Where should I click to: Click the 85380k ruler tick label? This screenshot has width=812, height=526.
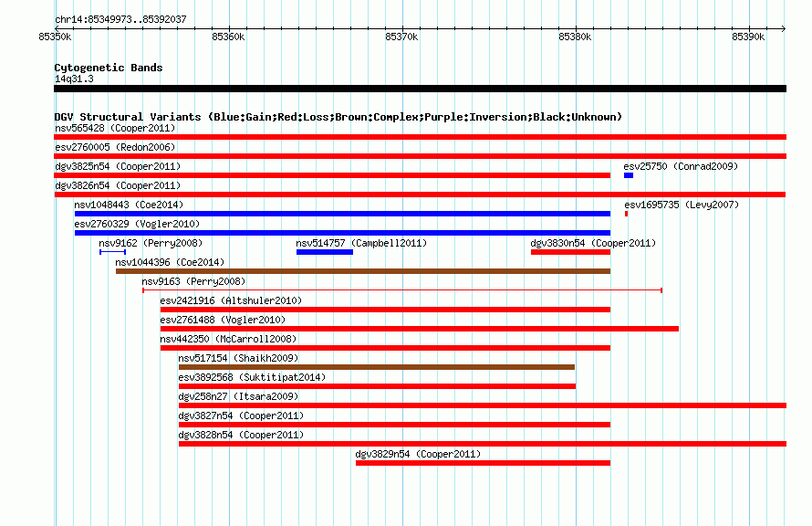575,37
